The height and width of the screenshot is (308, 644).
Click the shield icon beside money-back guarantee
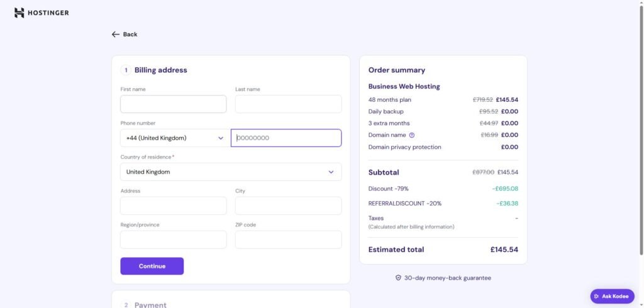398,278
